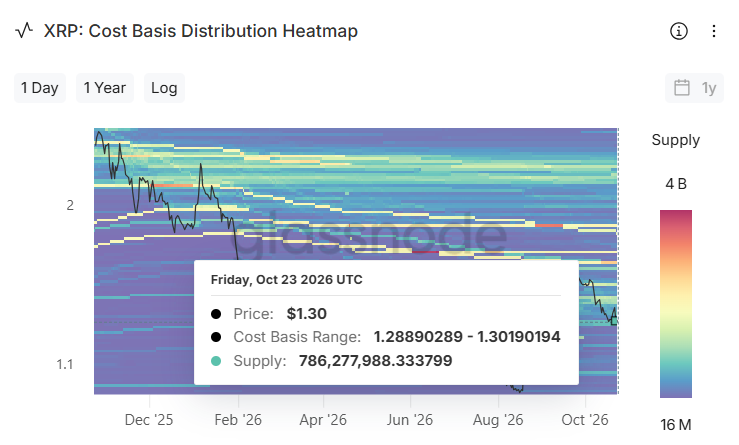Click the 4 B legend maximum label

[676, 184]
